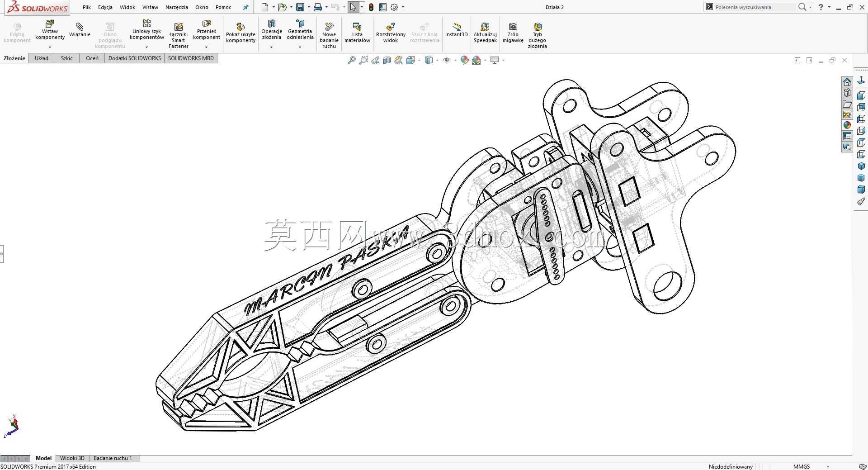The width and height of the screenshot is (868, 470).
Task: Open File Explorer task pane tab
Action: pyautogui.click(x=847, y=104)
